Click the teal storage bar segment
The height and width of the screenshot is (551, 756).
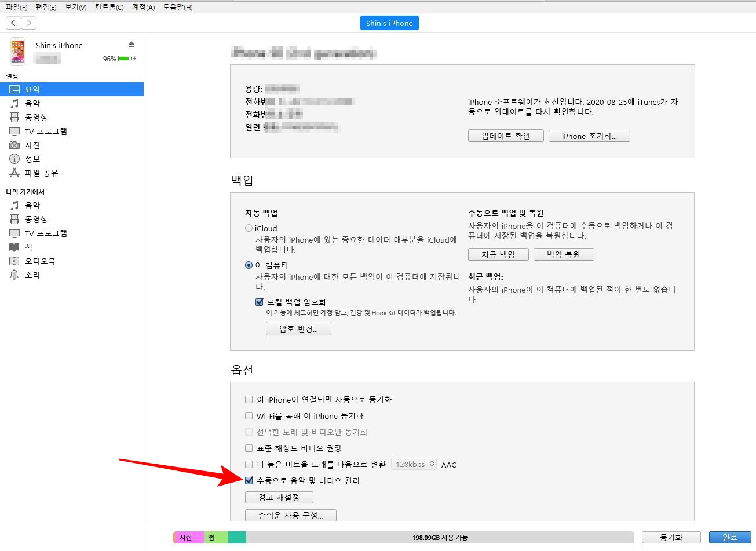tap(237, 538)
